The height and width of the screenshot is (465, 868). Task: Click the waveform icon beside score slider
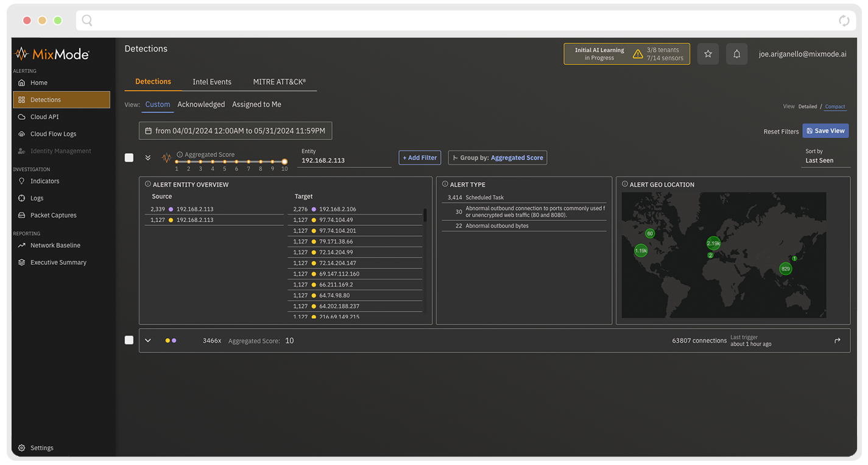[x=166, y=158]
